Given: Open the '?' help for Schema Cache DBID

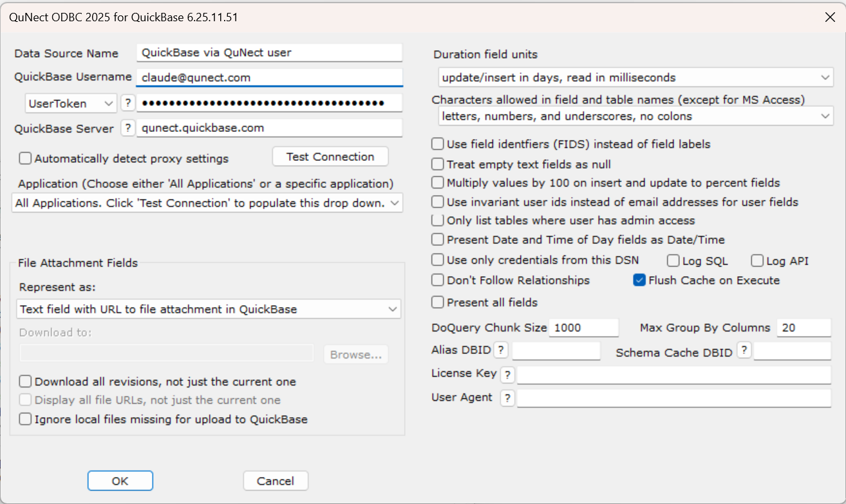Looking at the screenshot, I should click(744, 350).
